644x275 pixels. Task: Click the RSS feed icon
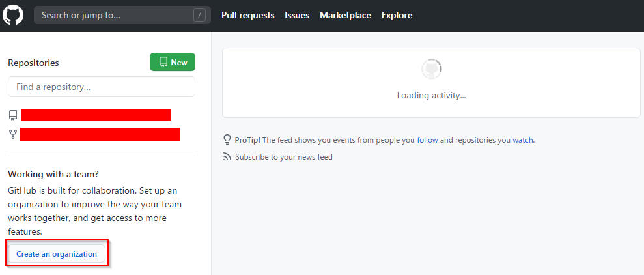pos(227,156)
